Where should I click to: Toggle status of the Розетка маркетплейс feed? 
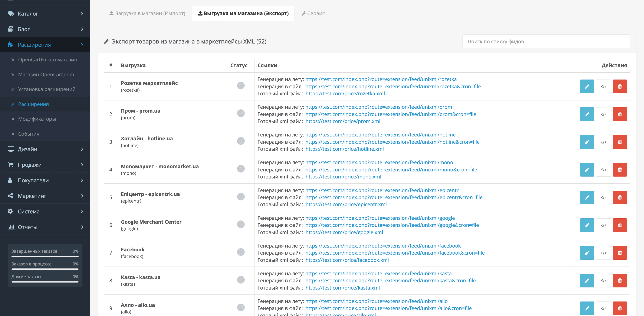point(241,85)
